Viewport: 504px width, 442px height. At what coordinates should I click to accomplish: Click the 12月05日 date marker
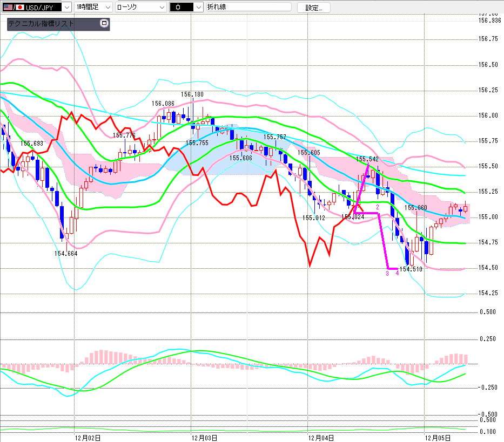pyautogui.click(x=438, y=438)
